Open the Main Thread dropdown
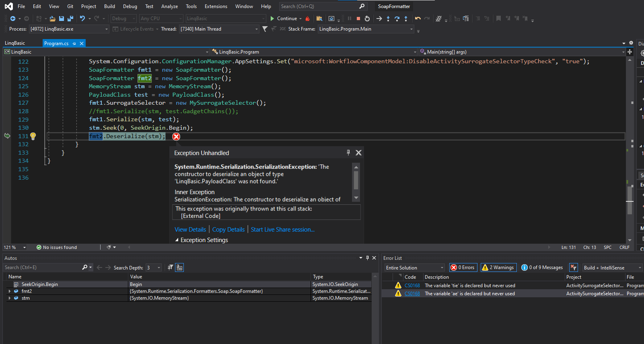The width and height of the screenshot is (644, 344). [219, 29]
